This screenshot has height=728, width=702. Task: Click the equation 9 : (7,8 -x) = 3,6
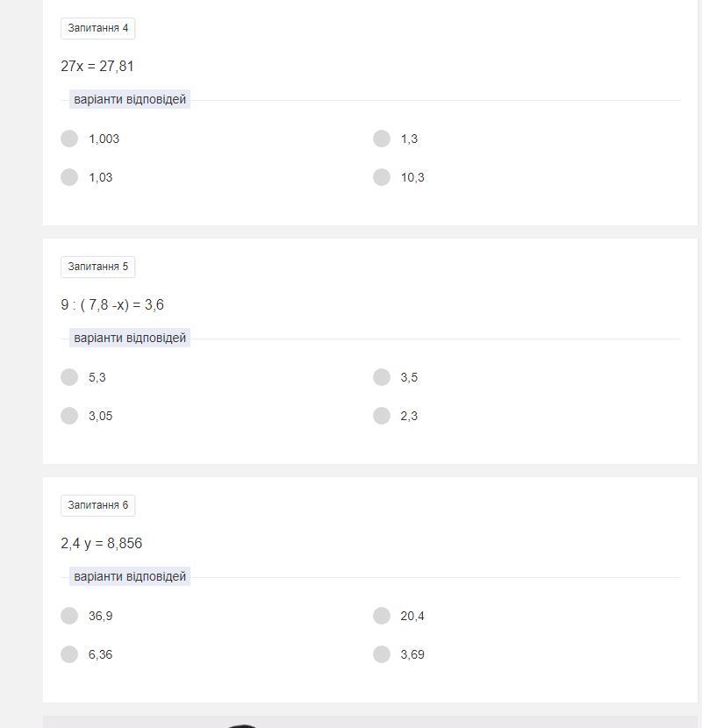[112, 305]
